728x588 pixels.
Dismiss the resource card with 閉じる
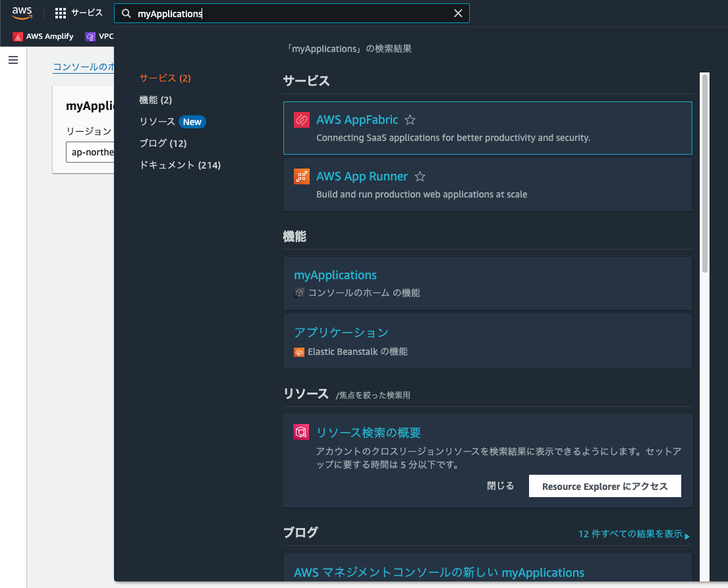pyautogui.click(x=501, y=485)
